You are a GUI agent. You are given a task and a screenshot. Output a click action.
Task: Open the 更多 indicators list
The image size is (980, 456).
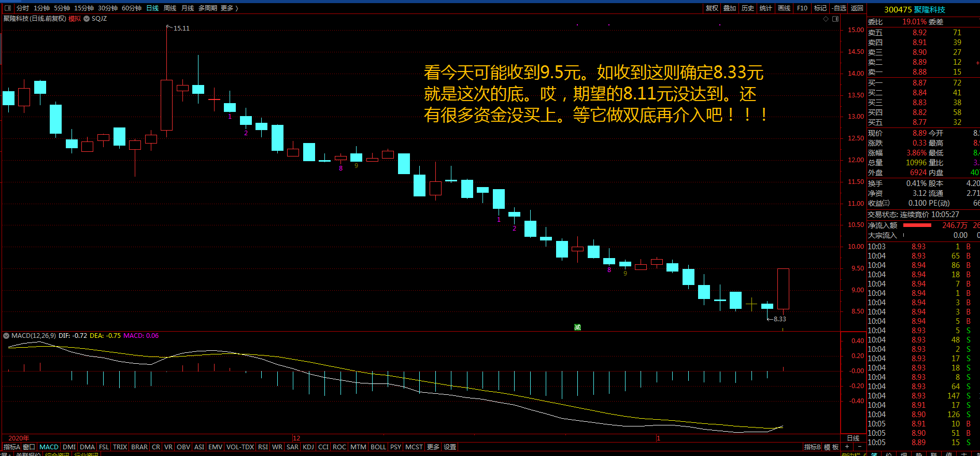click(433, 447)
